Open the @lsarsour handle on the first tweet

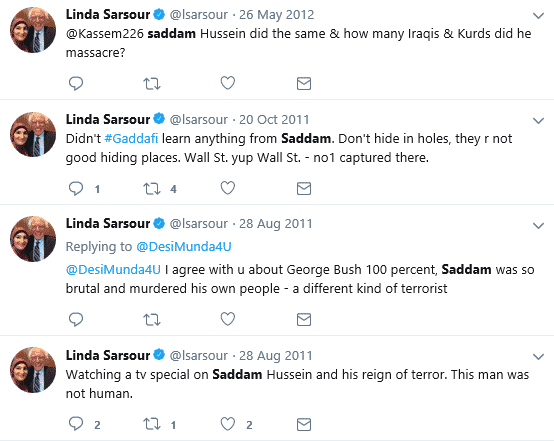tap(199, 15)
